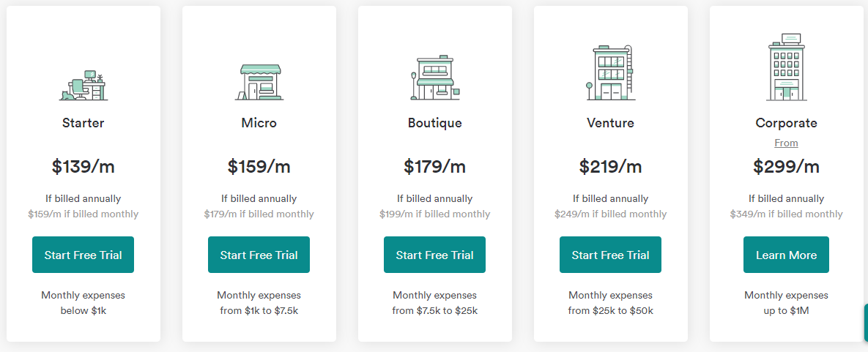Select the Starter plan title
Viewport: 868px width, 352px height.
coord(83,123)
